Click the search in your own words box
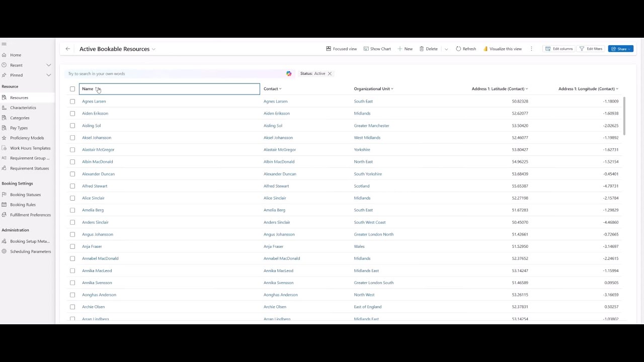The width and height of the screenshot is (644, 362). tap(176, 73)
